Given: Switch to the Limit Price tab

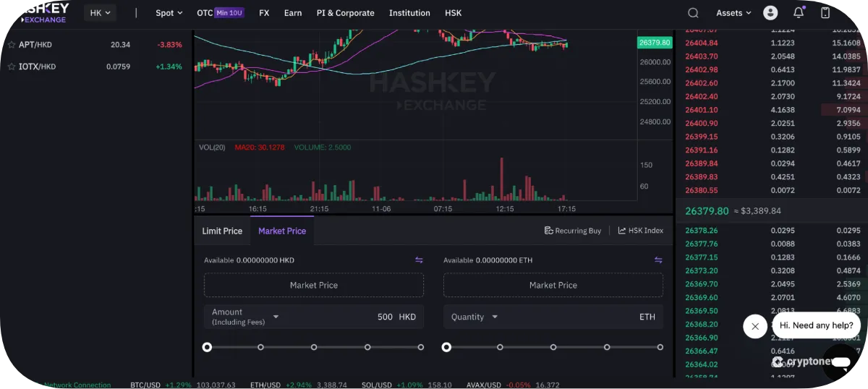Looking at the screenshot, I should point(222,231).
